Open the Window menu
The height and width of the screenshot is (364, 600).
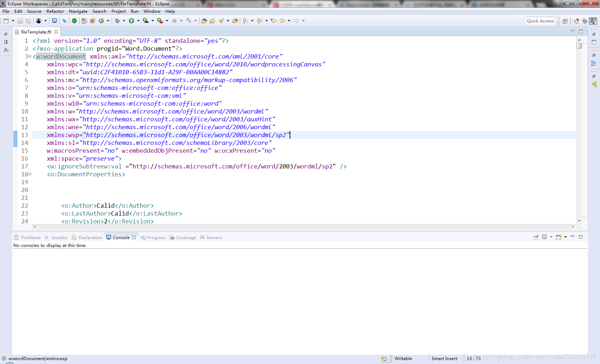coord(152,11)
